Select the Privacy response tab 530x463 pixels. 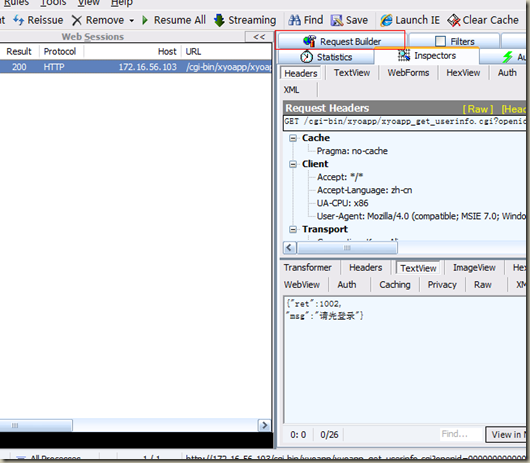click(x=442, y=285)
